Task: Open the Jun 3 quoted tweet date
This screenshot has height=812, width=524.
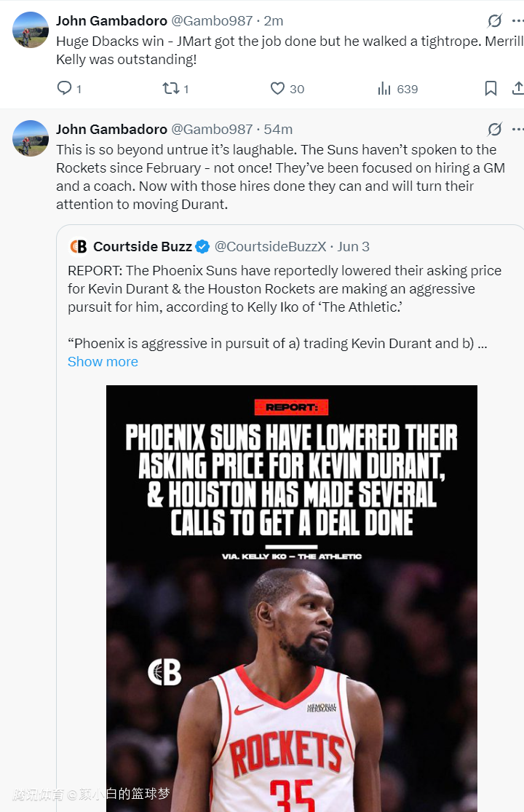Action: coord(354,247)
